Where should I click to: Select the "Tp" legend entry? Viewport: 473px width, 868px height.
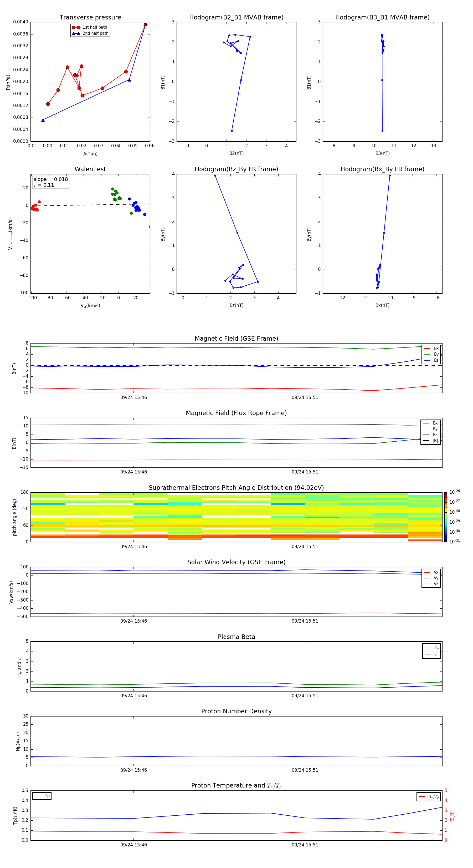42,796
